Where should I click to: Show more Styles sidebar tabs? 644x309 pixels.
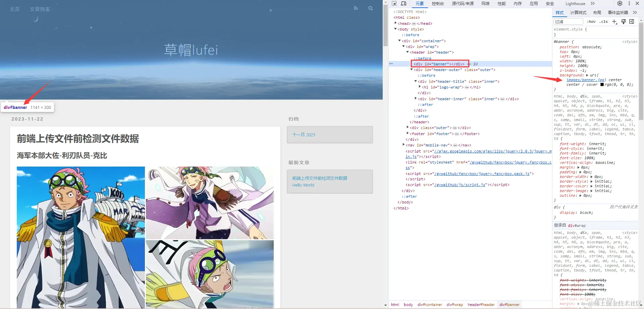click(635, 12)
